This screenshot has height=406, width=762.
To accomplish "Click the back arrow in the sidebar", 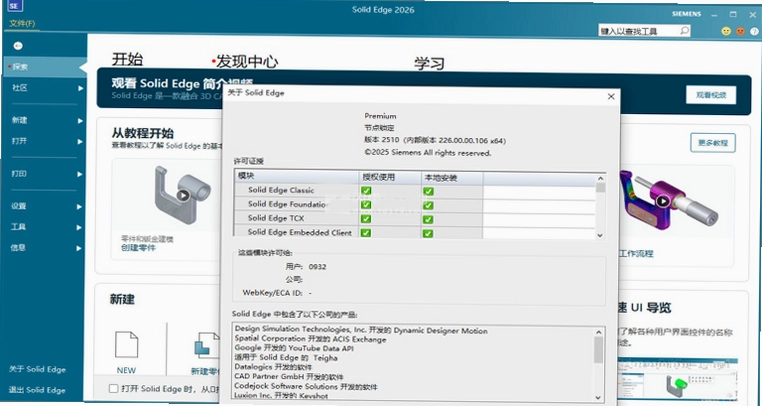I will click(18, 46).
